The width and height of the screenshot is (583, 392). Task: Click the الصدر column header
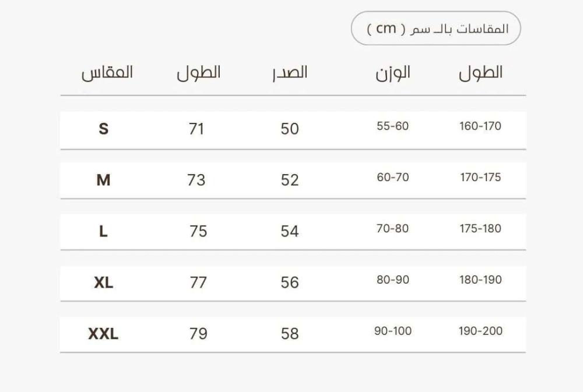[290, 73]
